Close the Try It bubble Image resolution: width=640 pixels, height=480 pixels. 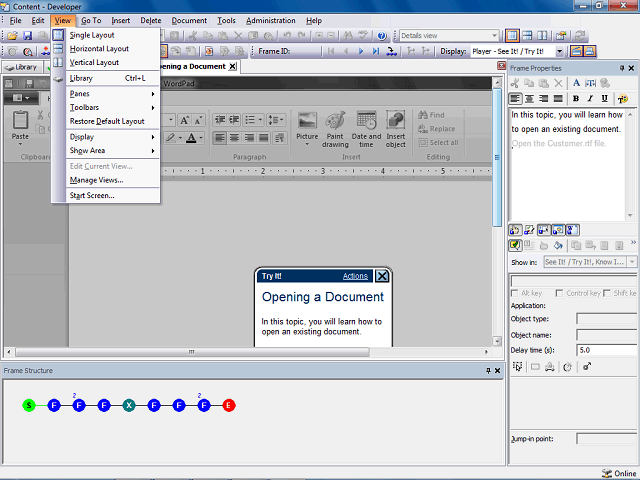pos(382,276)
